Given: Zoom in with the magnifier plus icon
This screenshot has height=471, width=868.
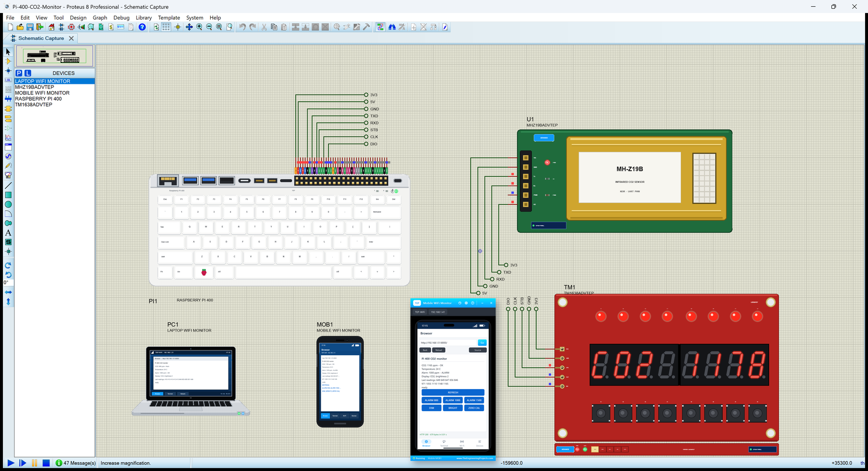Looking at the screenshot, I should pyautogui.click(x=199, y=27).
